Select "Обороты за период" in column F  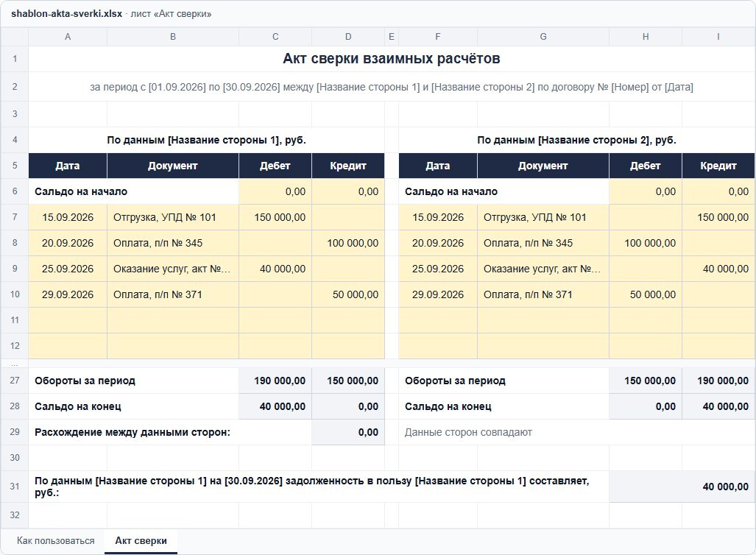point(455,381)
